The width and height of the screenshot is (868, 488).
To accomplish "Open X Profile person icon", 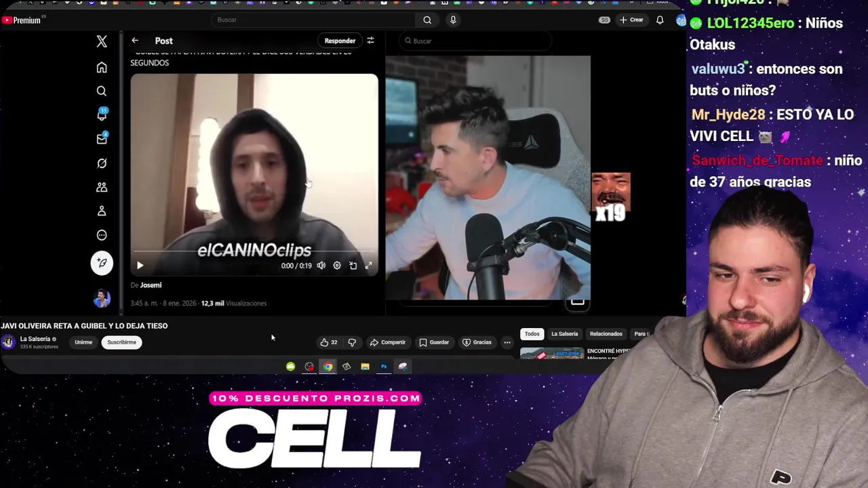I will [102, 211].
